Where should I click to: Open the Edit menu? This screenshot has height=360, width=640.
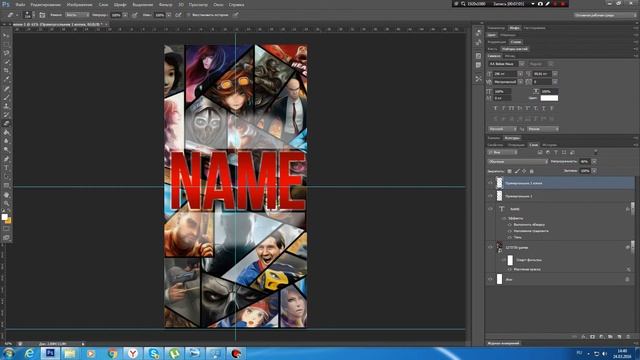coord(45,4)
